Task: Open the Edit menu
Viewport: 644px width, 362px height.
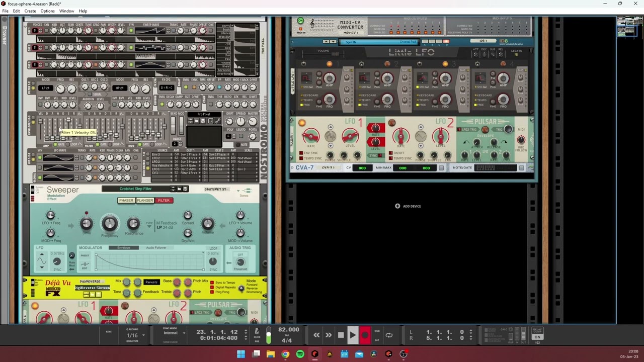Action: pos(17,11)
